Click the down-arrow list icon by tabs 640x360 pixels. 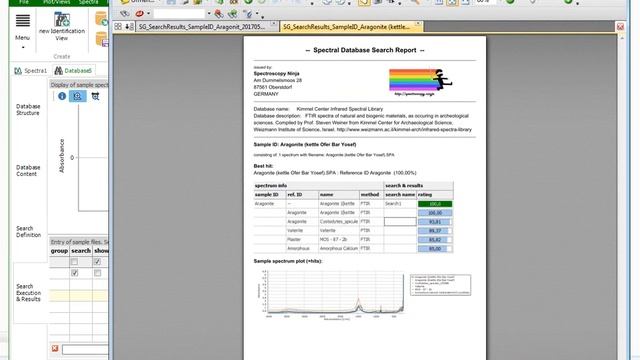(129, 27)
